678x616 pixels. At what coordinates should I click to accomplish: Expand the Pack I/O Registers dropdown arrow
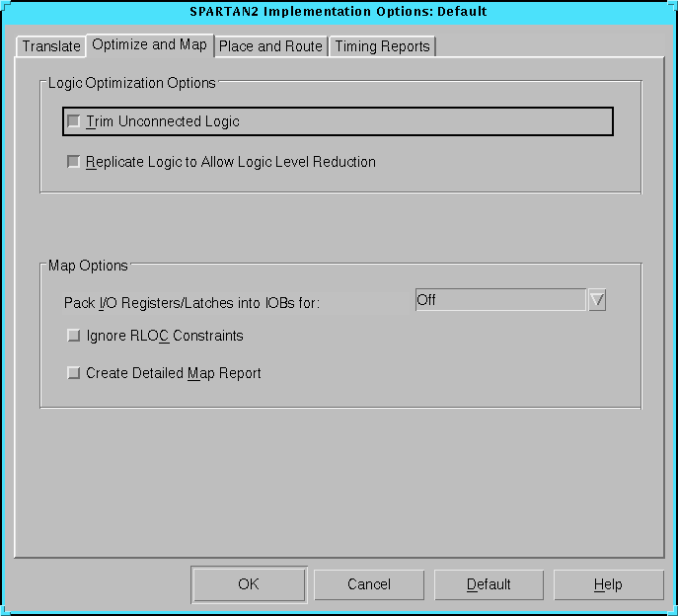coord(596,301)
